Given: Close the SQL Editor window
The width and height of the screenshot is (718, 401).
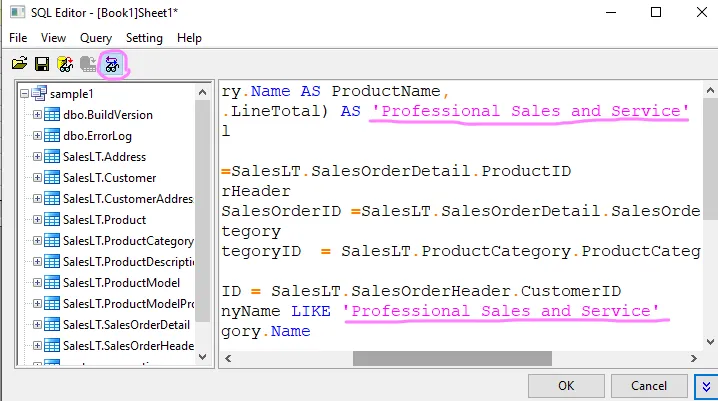Looking at the screenshot, I should click(x=702, y=12).
